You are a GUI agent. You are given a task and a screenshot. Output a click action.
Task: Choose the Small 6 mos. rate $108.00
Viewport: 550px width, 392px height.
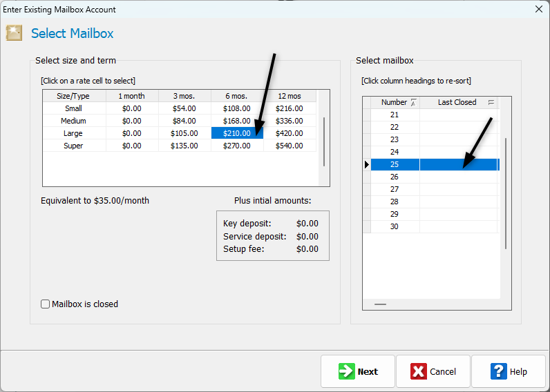click(x=237, y=108)
